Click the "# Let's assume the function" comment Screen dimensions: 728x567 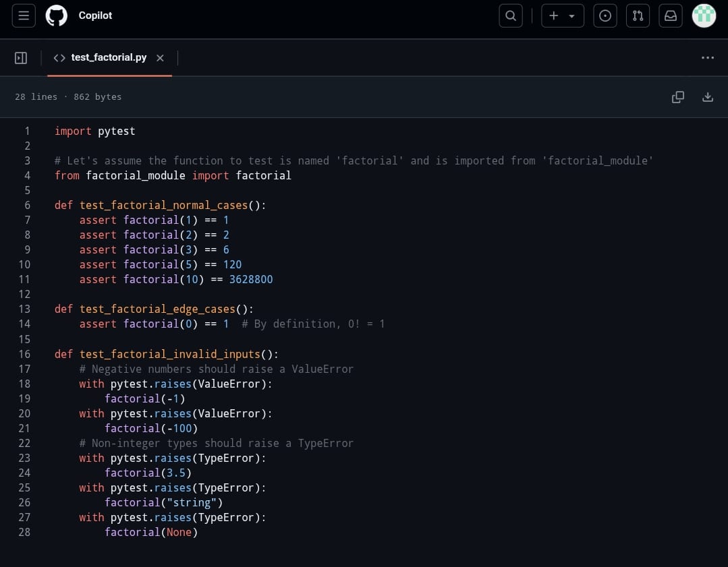354,160
